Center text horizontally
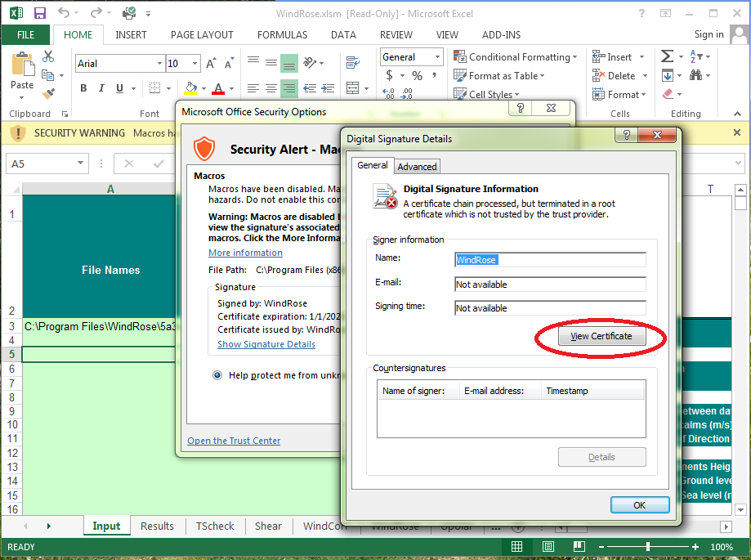 point(271,88)
